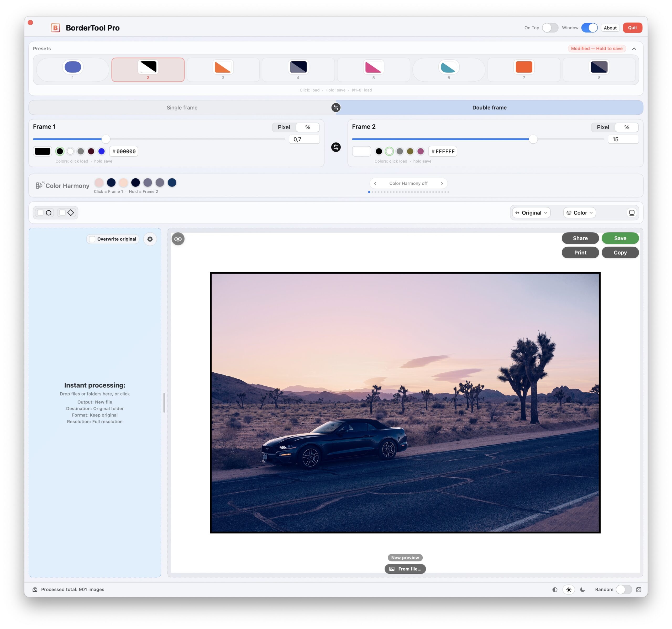Viewport: 672px width, 629px height.
Task: Open the preview eye icon
Action: [x=178, y=239]
